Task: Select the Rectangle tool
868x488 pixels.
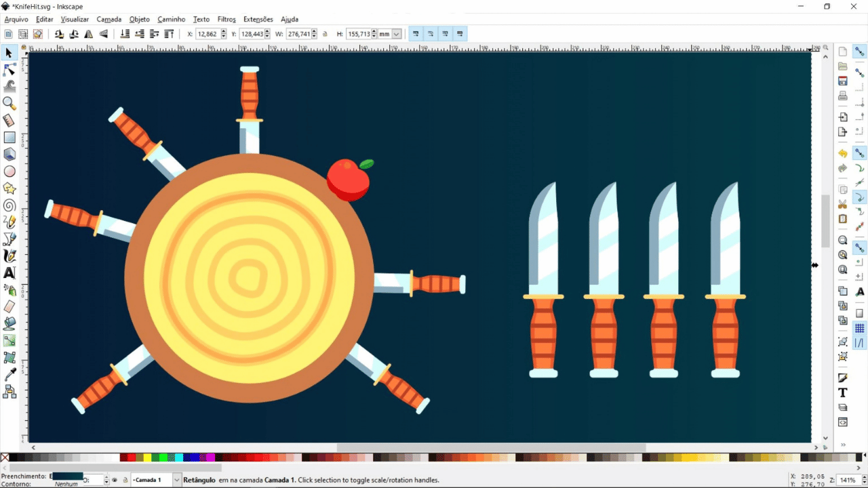Action: [9, 138]
